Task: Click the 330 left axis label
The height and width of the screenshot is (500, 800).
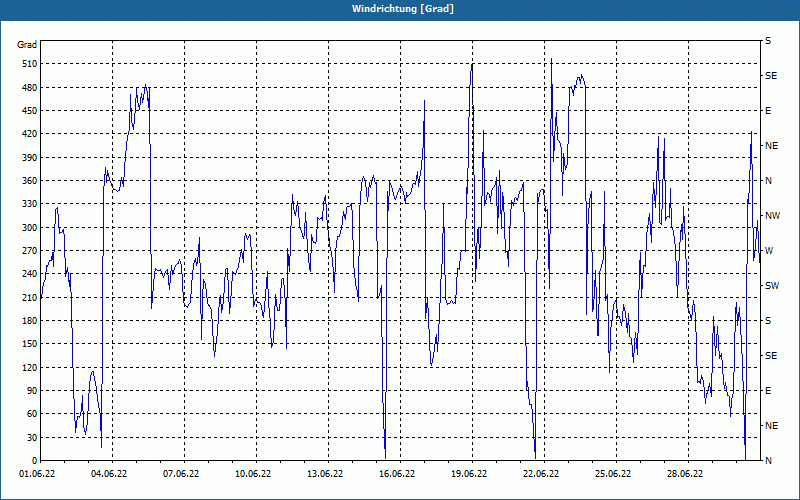Action: click(x=30, y=204)
